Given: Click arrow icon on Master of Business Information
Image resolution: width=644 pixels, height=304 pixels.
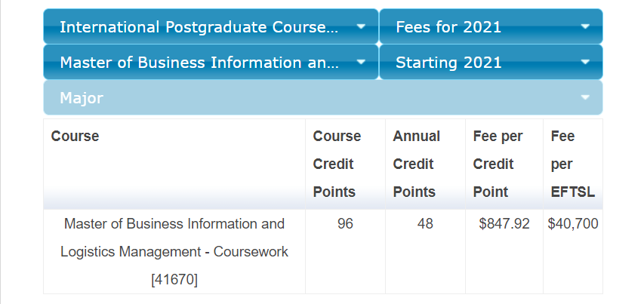Looking at the screenshot, I should point(361,63).
